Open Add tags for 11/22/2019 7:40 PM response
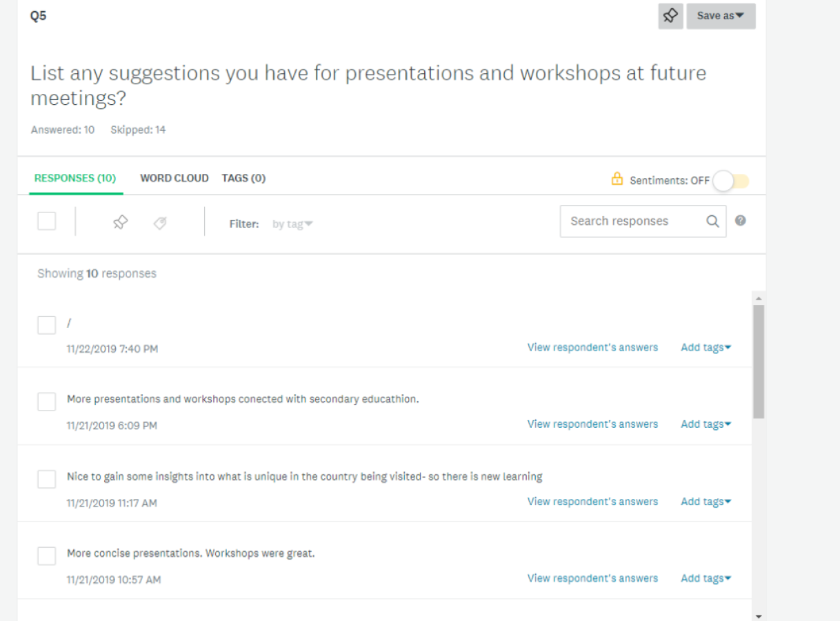840x621 pixels. tap(706, 347)
